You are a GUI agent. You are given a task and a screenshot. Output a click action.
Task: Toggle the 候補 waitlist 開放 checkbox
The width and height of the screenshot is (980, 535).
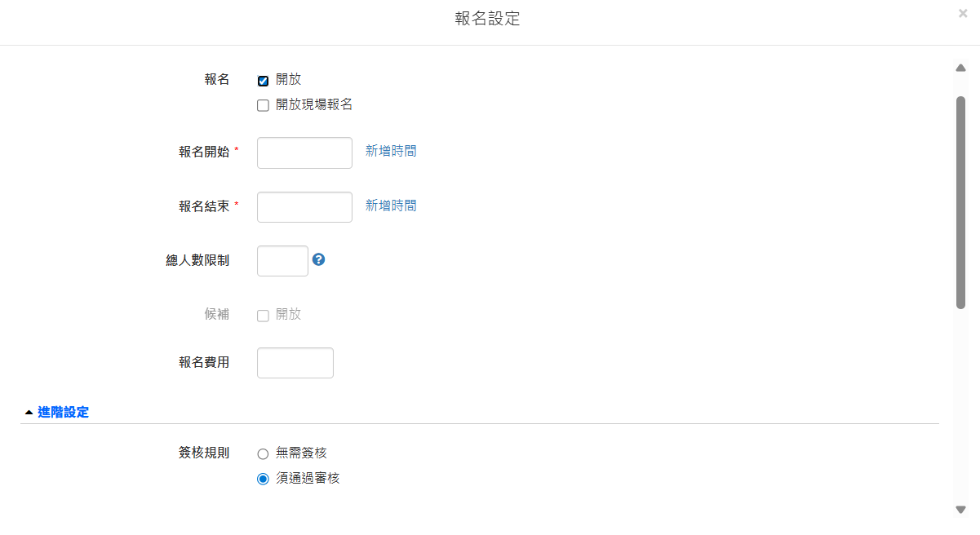pyautogui.click(x=263, y=314)
